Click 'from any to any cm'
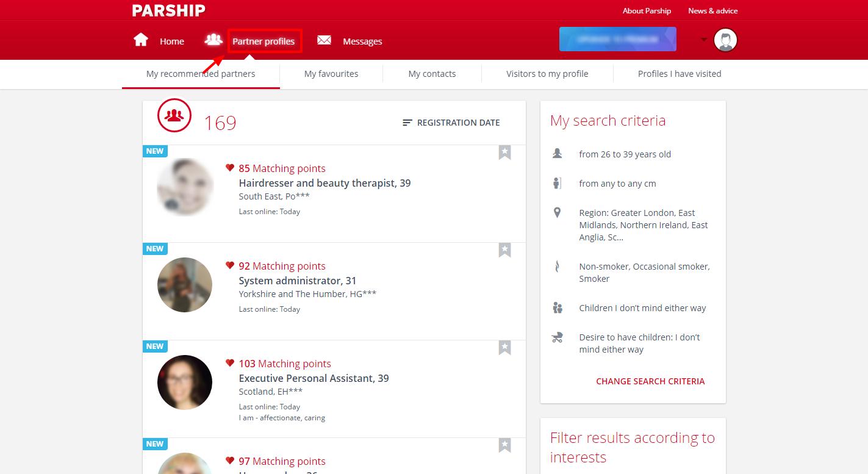 point(617,184)
